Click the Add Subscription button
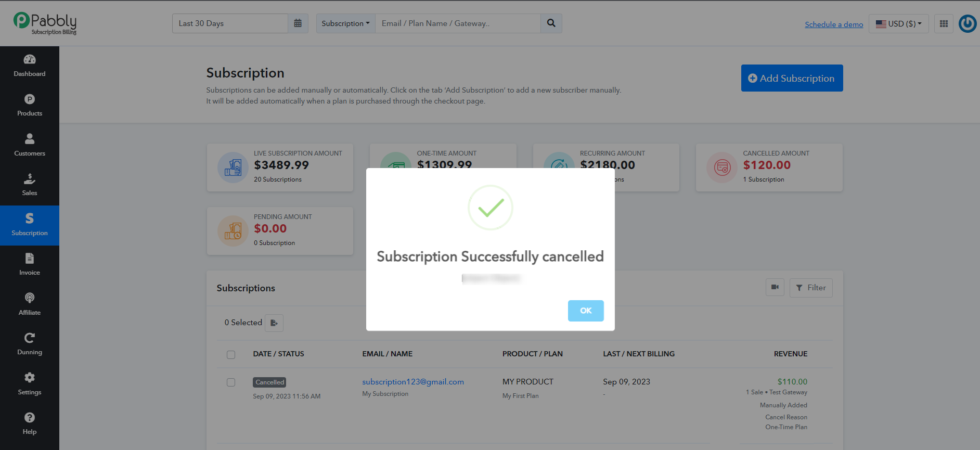This screenshot has height=450, width=980. tap(792, 78)
